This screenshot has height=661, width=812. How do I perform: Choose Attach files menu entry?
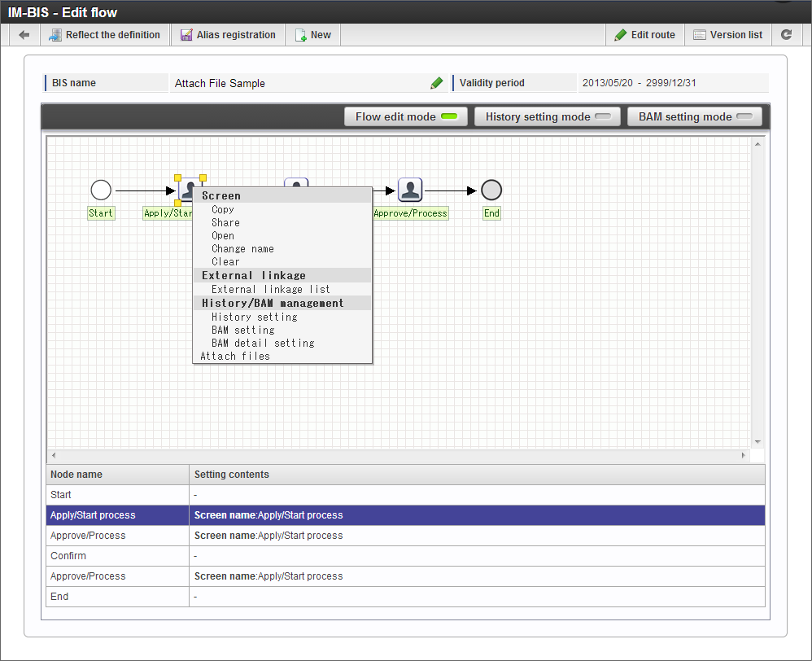tap(235, 356)
